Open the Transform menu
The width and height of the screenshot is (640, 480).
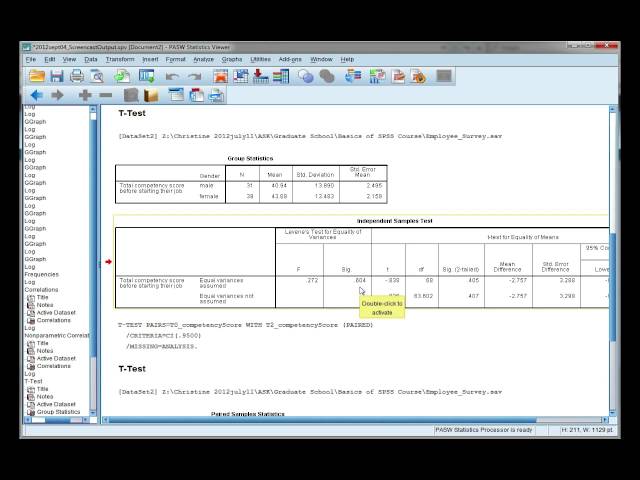coord(120,60)
